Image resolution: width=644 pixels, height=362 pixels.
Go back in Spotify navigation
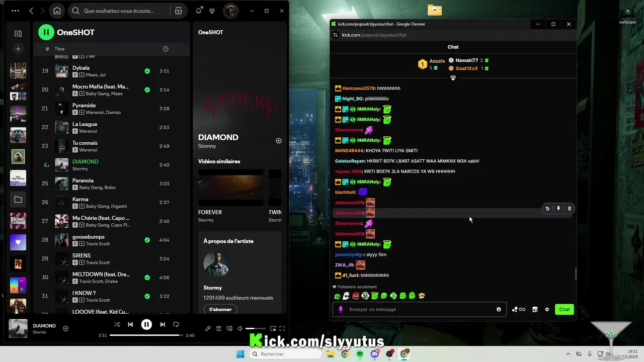pos(31,11)
